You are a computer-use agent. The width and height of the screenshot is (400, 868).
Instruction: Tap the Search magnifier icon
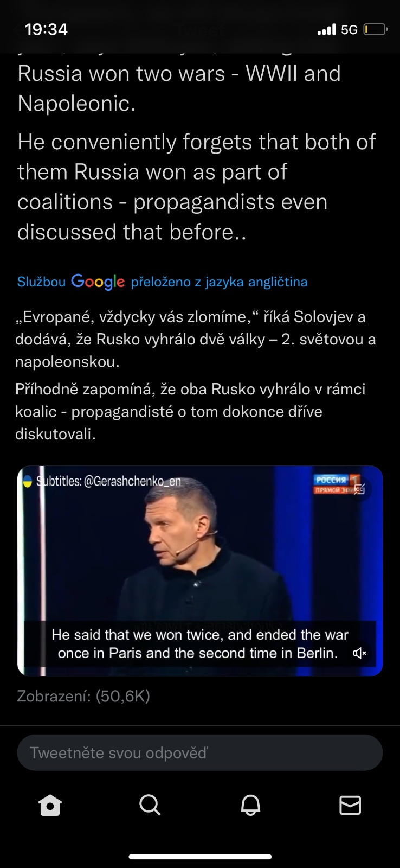[150, 806]
